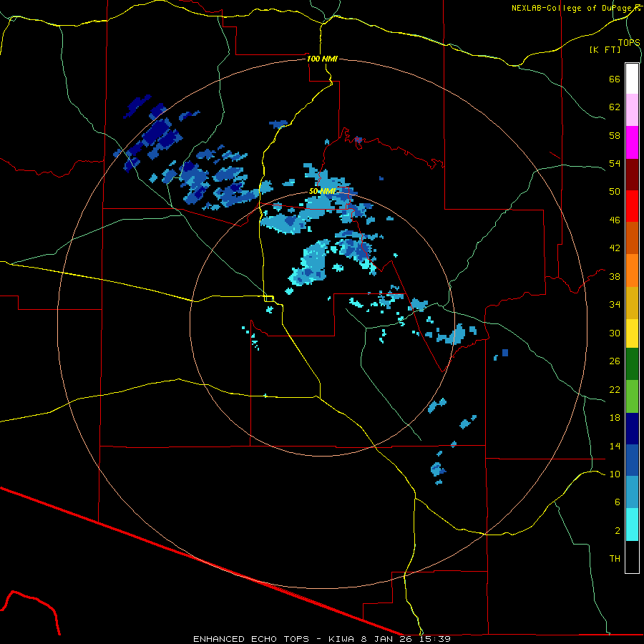Click the bright red swatch between 50 and 46
Image resolution: width=644 pixels, height=644 pixels.
point(632,206)
